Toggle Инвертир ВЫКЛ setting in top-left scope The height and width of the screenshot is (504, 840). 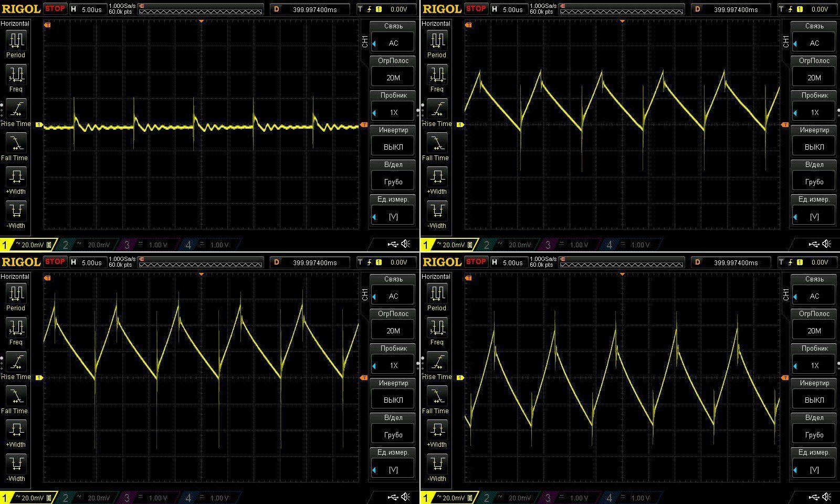[393, 147]
